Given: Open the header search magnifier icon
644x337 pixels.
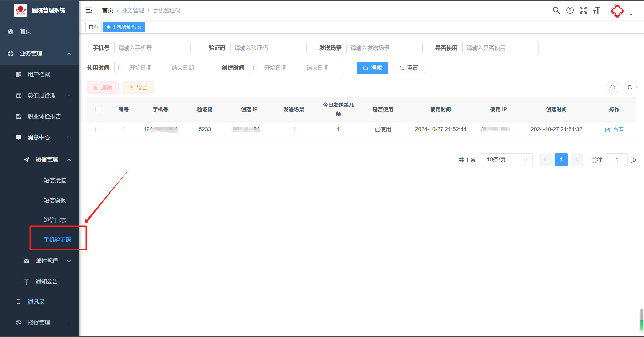Looking at the screenshot, I should pyautogui.click(x=556, y=10).
